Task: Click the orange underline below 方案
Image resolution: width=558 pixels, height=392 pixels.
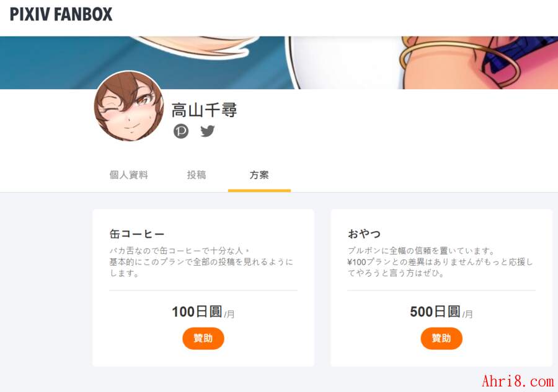Action: [259, 191]
